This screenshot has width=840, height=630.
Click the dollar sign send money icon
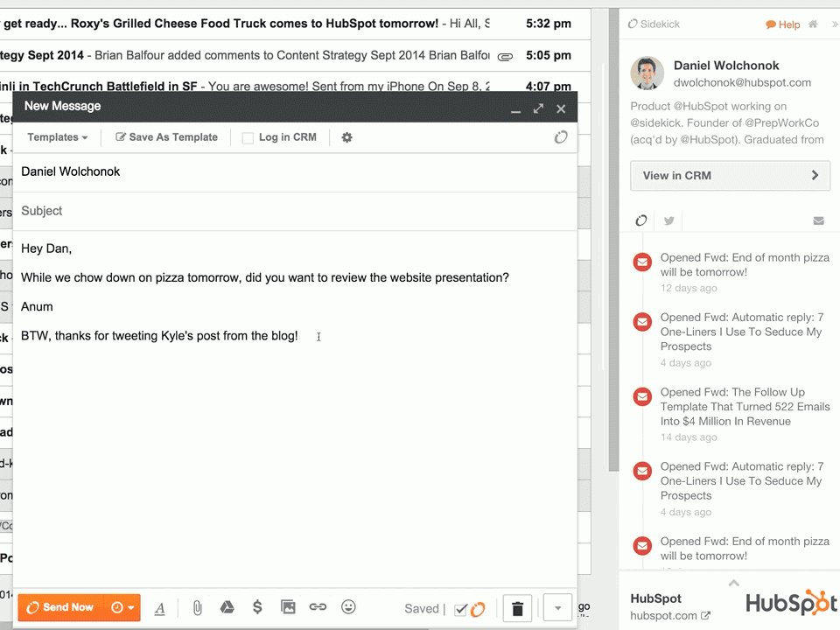[257, 607]
